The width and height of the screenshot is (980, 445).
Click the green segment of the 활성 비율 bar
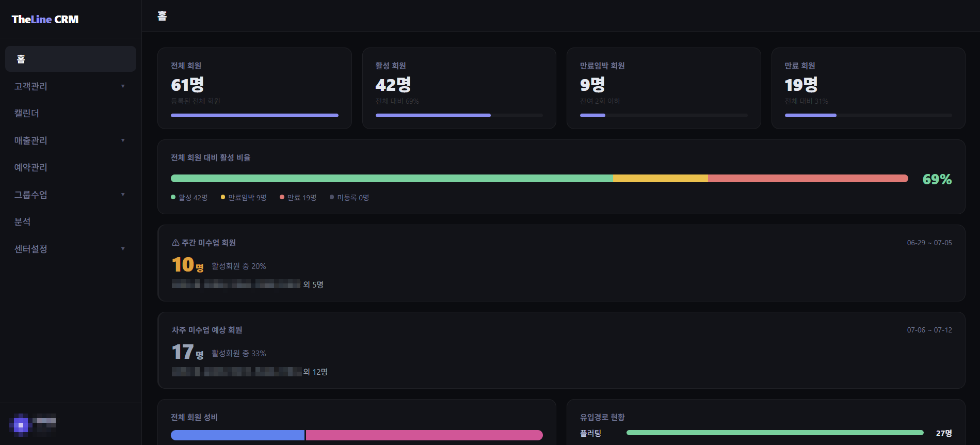tap(392, 179)
